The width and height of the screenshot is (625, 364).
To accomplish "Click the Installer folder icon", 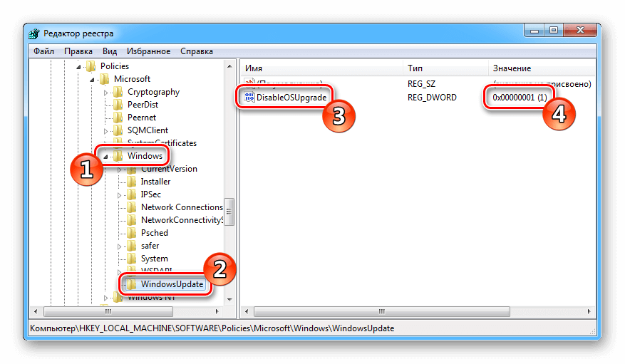I will point(132,182).
